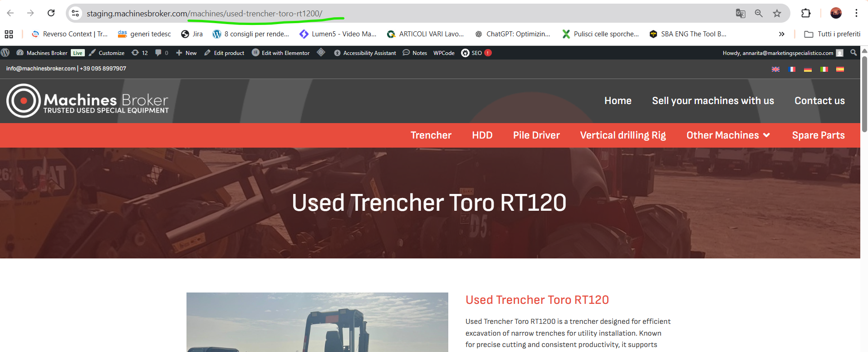This screenshot has height=352, width=868.
Task: Click the info@machinesbroker.com email link
Action: point(41,69)
